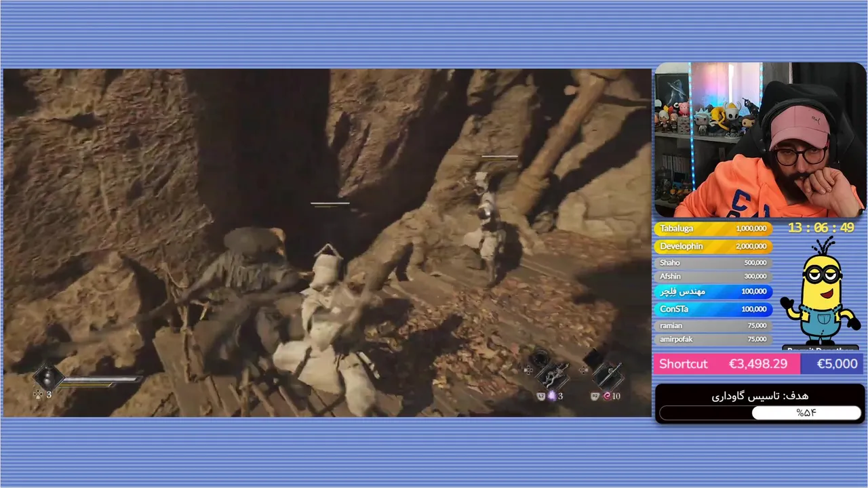Click the €5,000 target amount

(837, 364)
